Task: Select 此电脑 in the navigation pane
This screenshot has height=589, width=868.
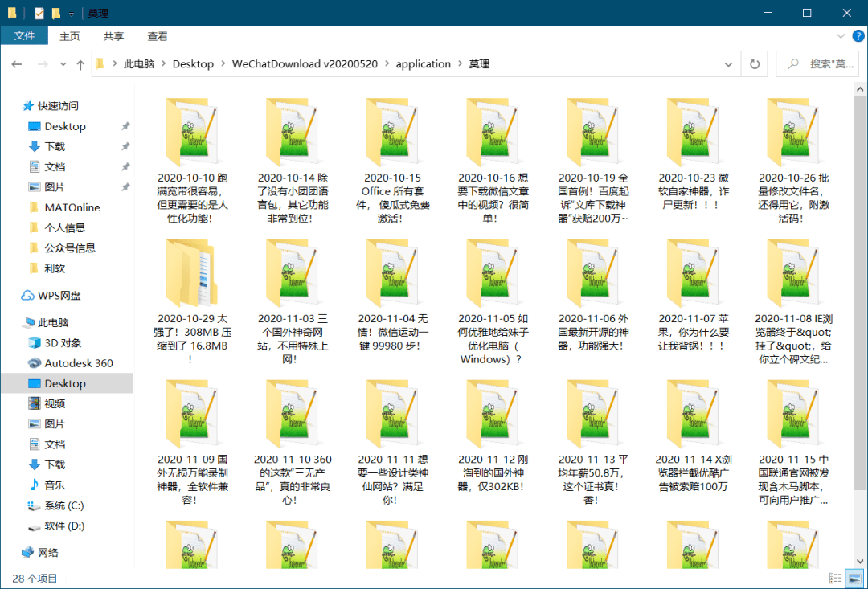Action: pos(53,323)
